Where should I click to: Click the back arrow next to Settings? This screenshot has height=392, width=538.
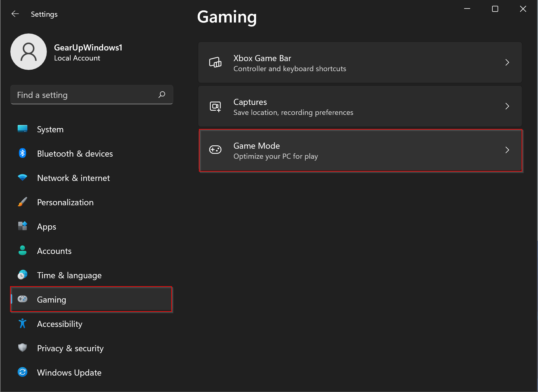pos(15,14)
